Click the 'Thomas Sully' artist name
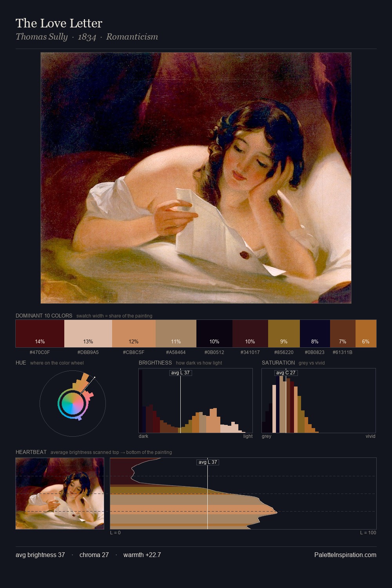 point(42,37)
